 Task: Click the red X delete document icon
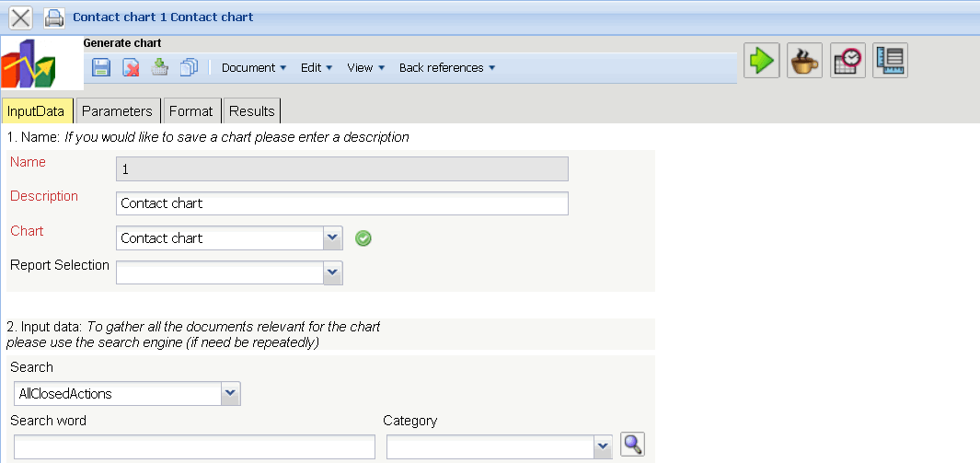click(x=131, y=67)
